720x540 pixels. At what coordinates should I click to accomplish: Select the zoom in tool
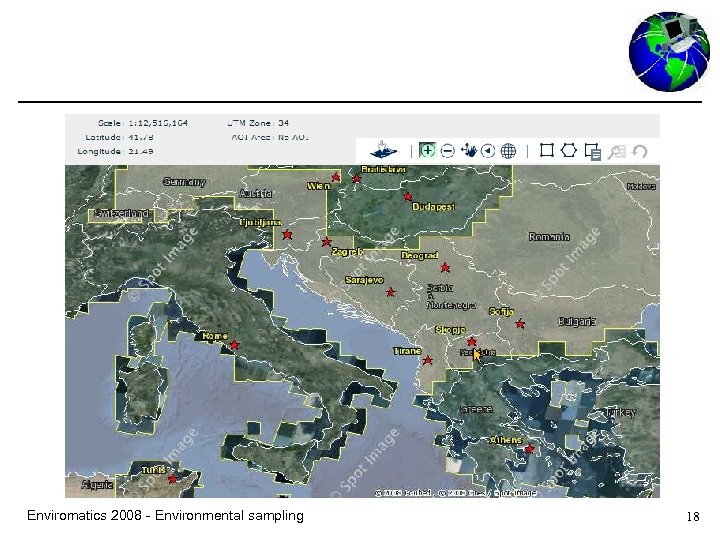click(x=427, y=151)
